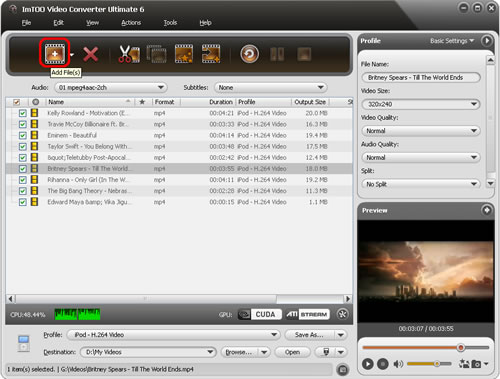The image size is (500, 379).
Task: Click the Save As... button
Action: click(x=309, y=335)
